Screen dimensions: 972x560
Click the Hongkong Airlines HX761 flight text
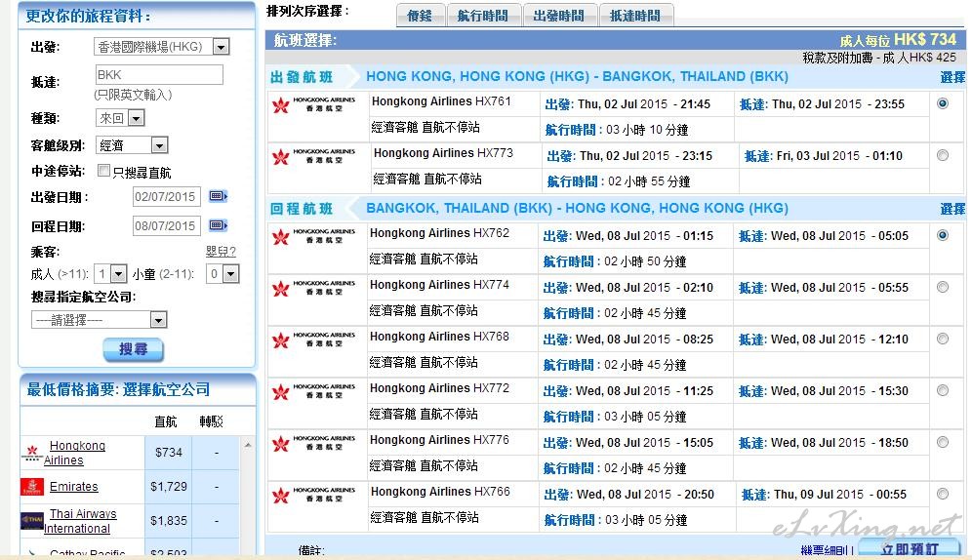pos(441,101)
